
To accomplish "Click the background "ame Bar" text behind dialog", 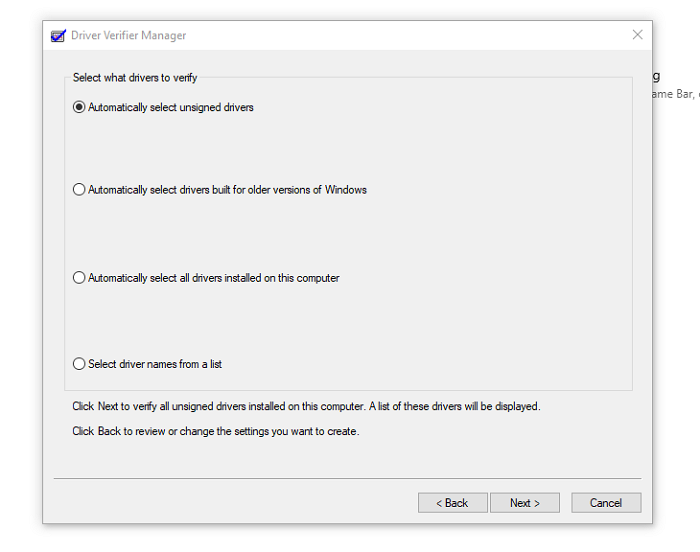I will [673, 94].
